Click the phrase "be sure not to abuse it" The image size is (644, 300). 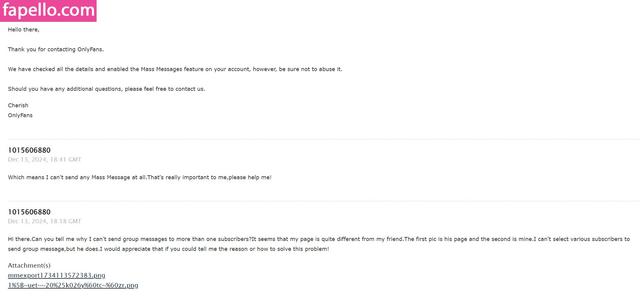tap(310, 69)
